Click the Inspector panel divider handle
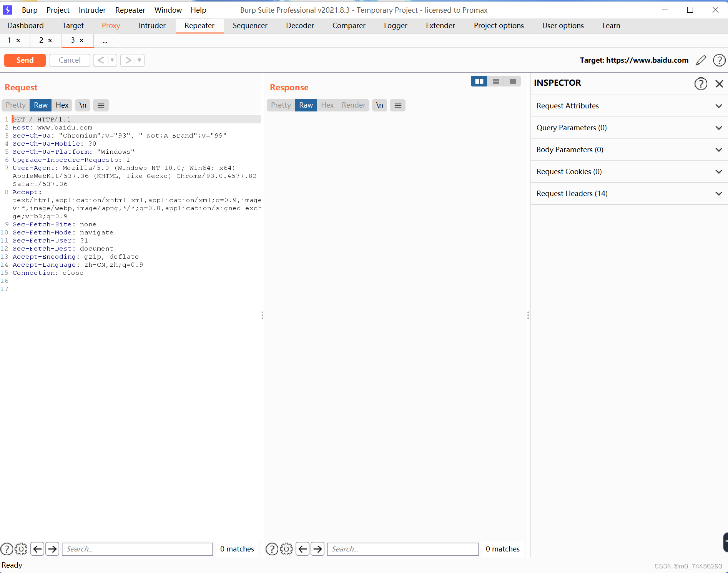This screenshot has height=573, width=728. point(528,315)
